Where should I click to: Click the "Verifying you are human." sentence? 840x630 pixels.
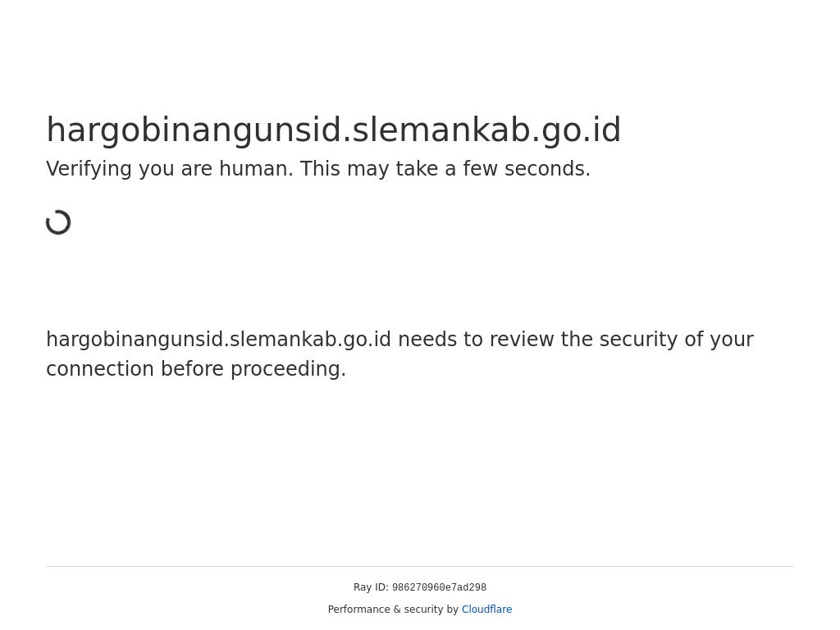coord(170,169)
